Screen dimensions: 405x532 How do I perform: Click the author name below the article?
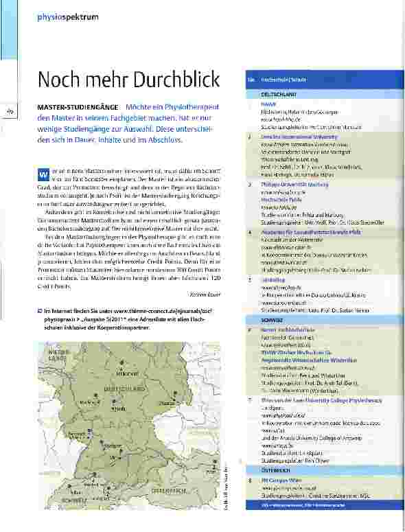tap(205, 294)
